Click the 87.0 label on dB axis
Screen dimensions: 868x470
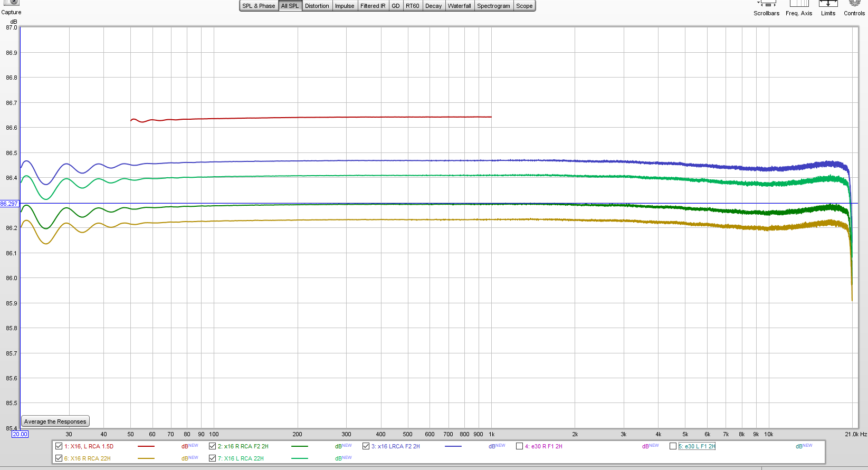coord(12,27)
